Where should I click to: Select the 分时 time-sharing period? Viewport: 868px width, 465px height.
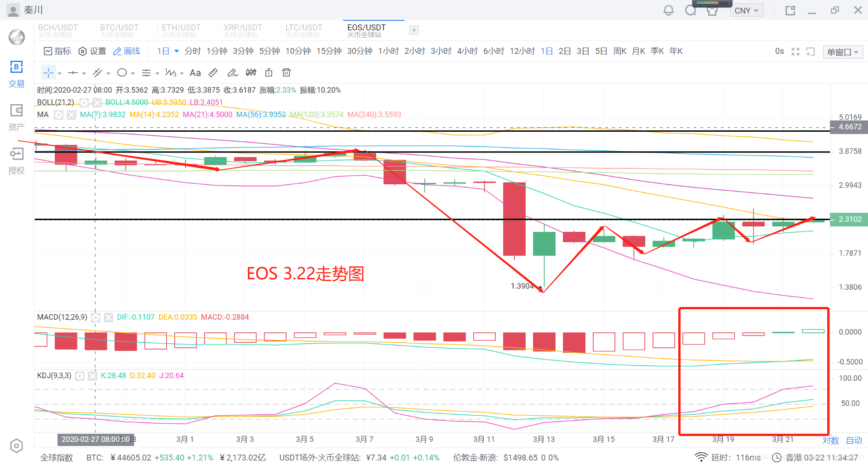click(192, 51)
